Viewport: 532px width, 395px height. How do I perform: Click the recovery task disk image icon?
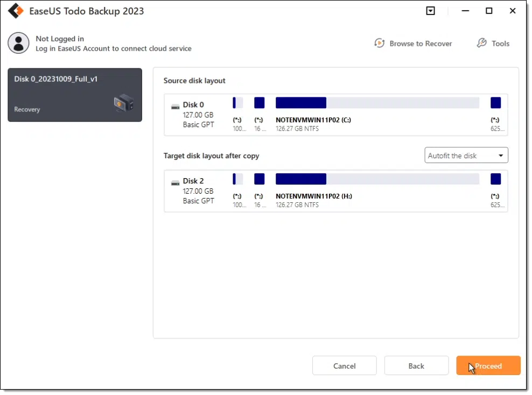coord(124,103)
